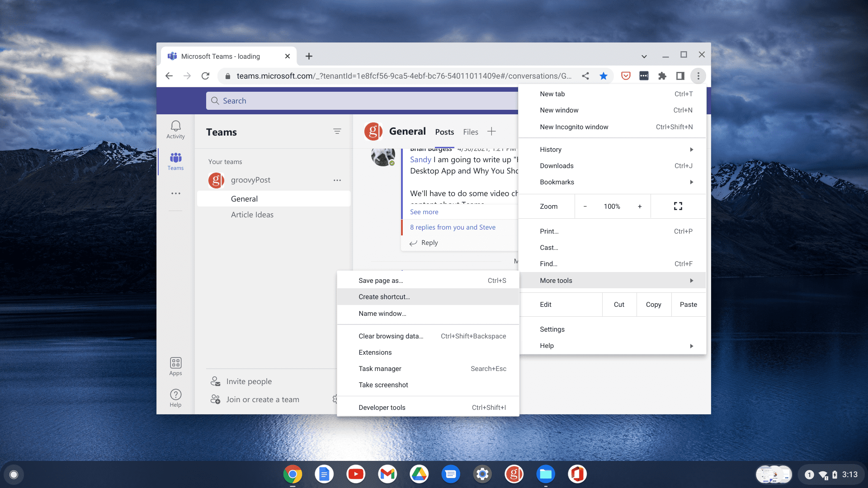Click the Microsoft Office taskbar icon
868x488 pixels.
578,474
